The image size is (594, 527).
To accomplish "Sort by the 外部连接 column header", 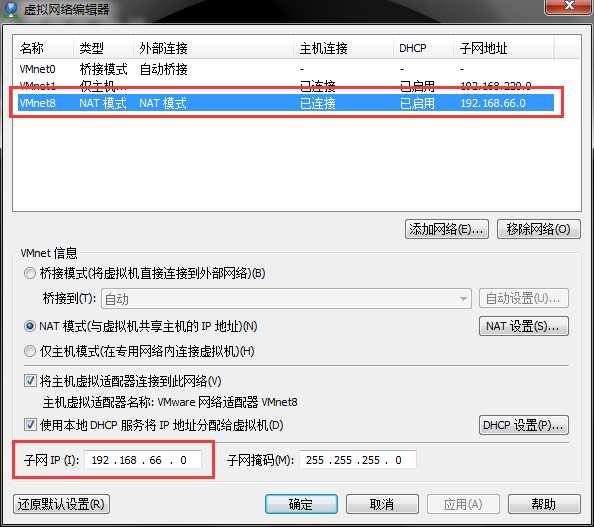I will pyautogui.click(x=213, y=48).
